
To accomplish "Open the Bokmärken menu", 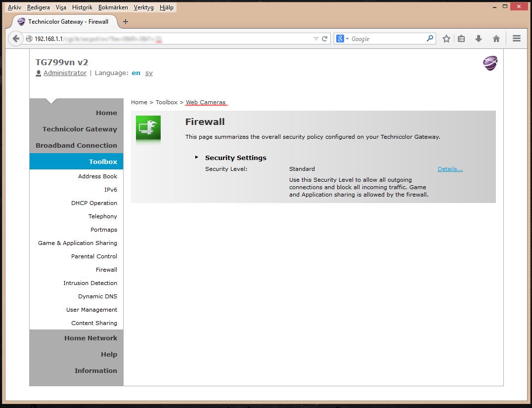I will [113, 7].
